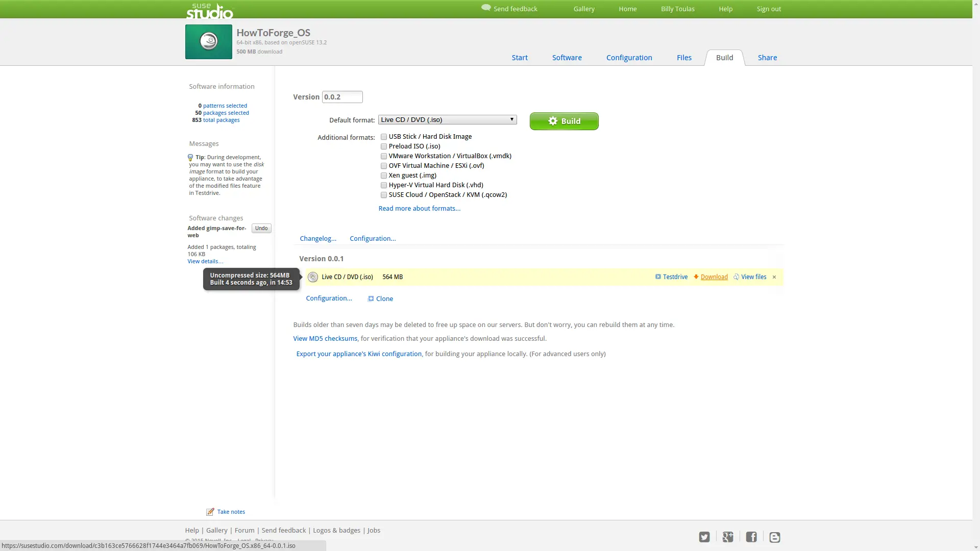Open the Default format dropdown
This screenshot has width=980, height=551.
pyautogui.click(x=447, y=120)
